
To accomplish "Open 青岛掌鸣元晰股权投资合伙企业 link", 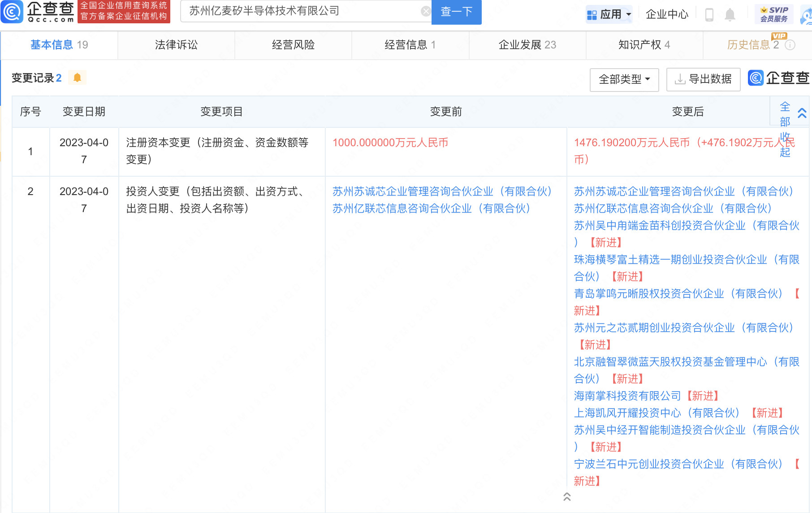I will 678,294.
